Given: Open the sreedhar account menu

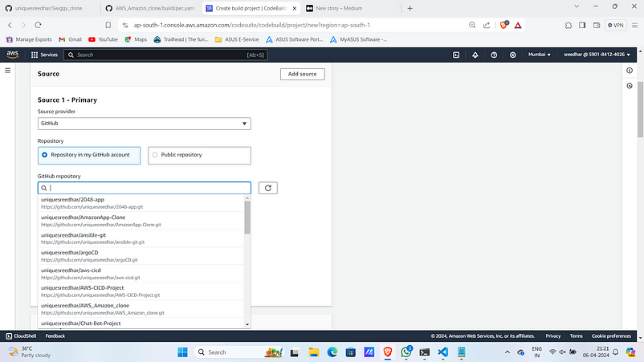Looking at the screenshot, I should pyautogui.click(x=597, y=55).
